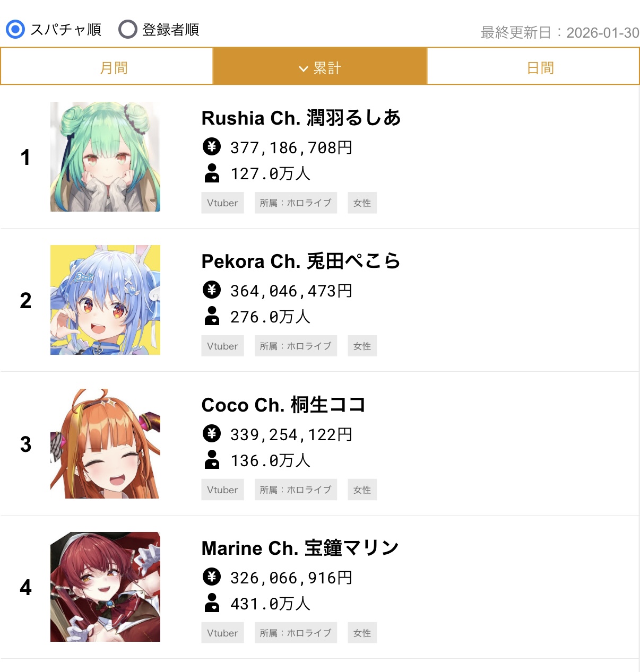The height and width of the screenshot is (672, 640).
Task: Open Marine Ch. 宝鐘マリン channel avatar
Action: 105,587
